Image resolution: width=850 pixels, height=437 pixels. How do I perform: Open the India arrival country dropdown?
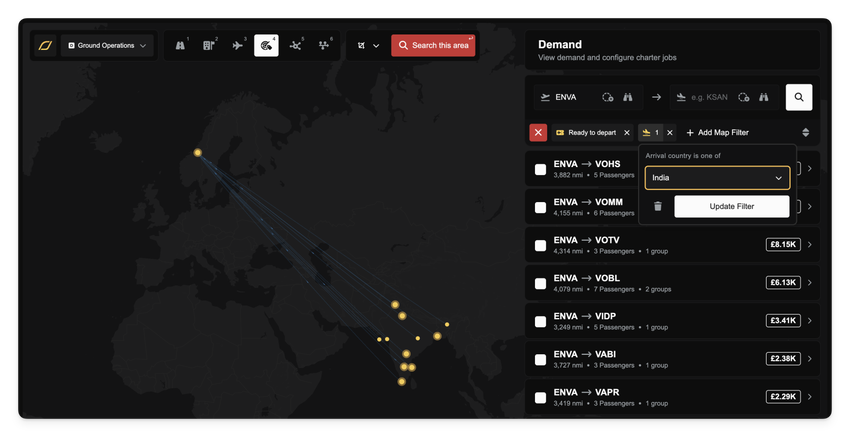pos(717,178)
